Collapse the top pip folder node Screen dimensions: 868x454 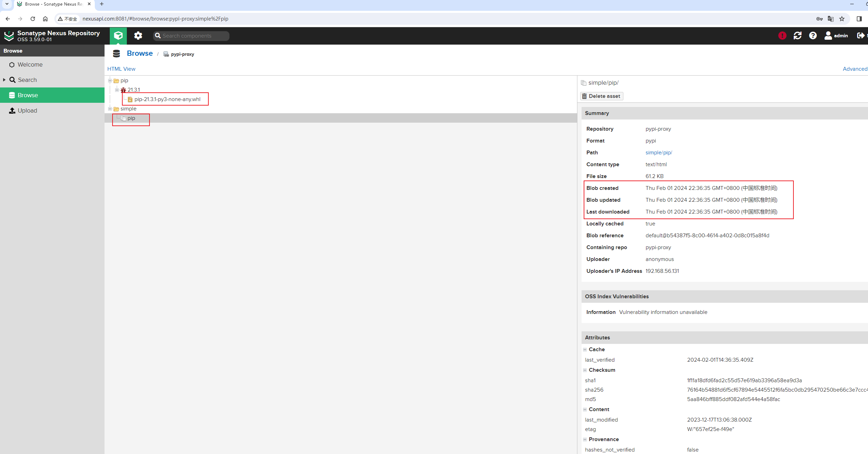(110, 80)
